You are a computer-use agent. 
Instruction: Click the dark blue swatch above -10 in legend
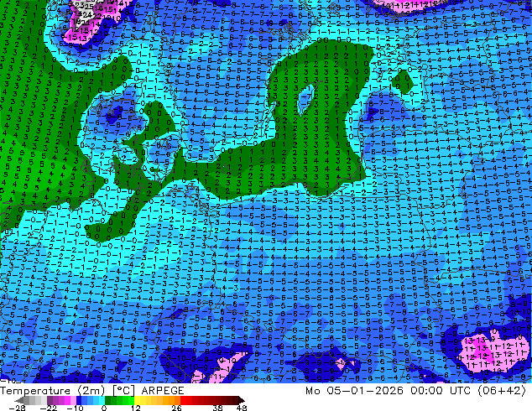tap(79, 400)
